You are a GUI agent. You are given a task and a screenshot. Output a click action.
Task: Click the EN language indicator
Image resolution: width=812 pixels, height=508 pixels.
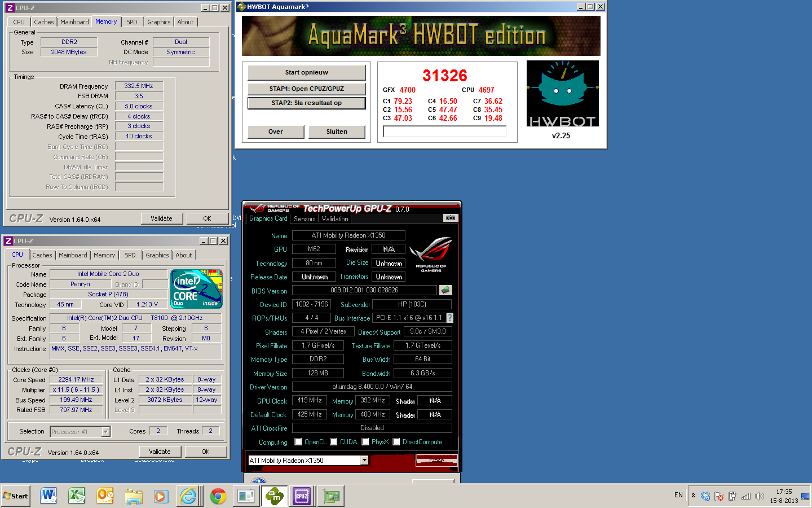click(x=678, y=495)
